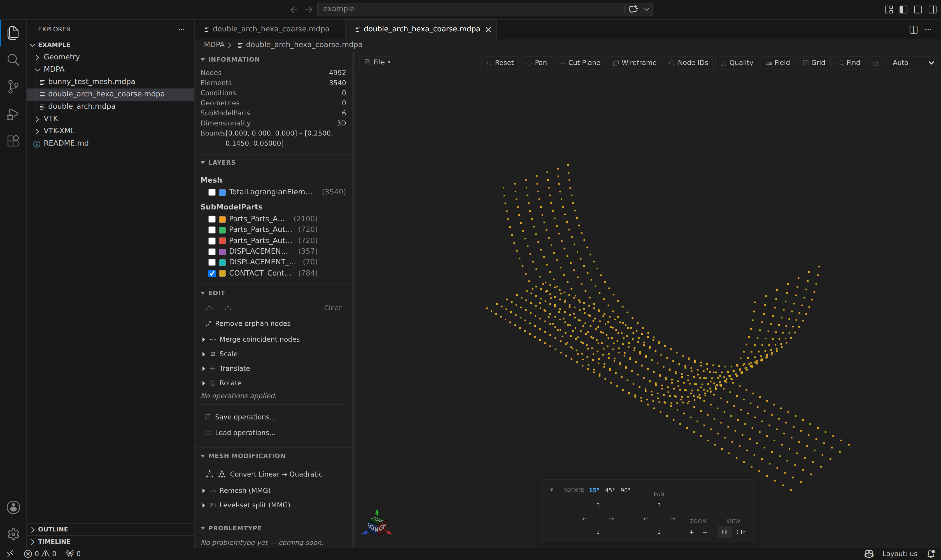
Task: Activate the Cut Plane tool
Action: tap(580, 63)
